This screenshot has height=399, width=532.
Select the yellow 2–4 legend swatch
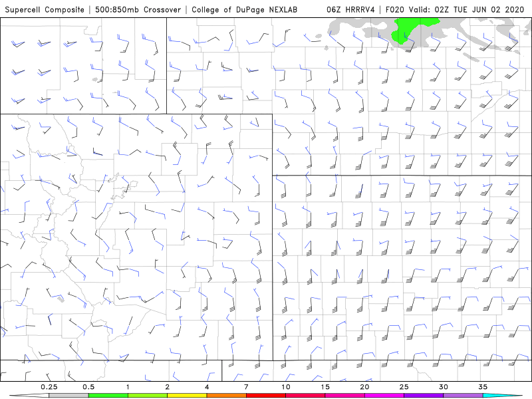tap(187, 396)
